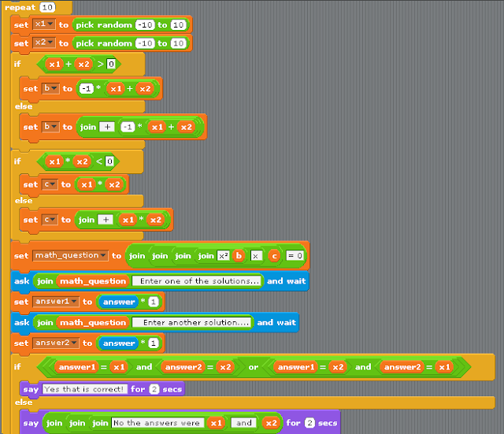Click the x2 reporter in the last say block
Screen dimensions: 504x434
(x=271, y=423)
